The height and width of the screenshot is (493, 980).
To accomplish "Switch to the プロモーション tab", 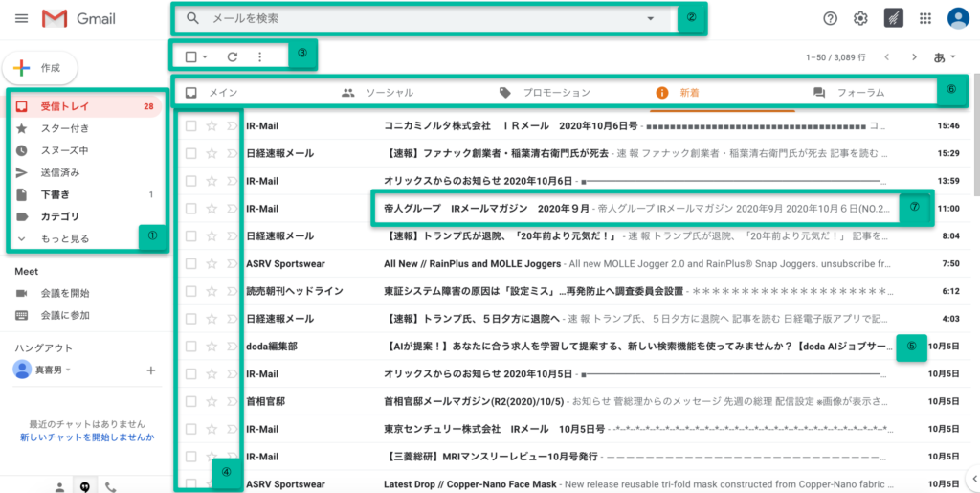I will point(555,93).
